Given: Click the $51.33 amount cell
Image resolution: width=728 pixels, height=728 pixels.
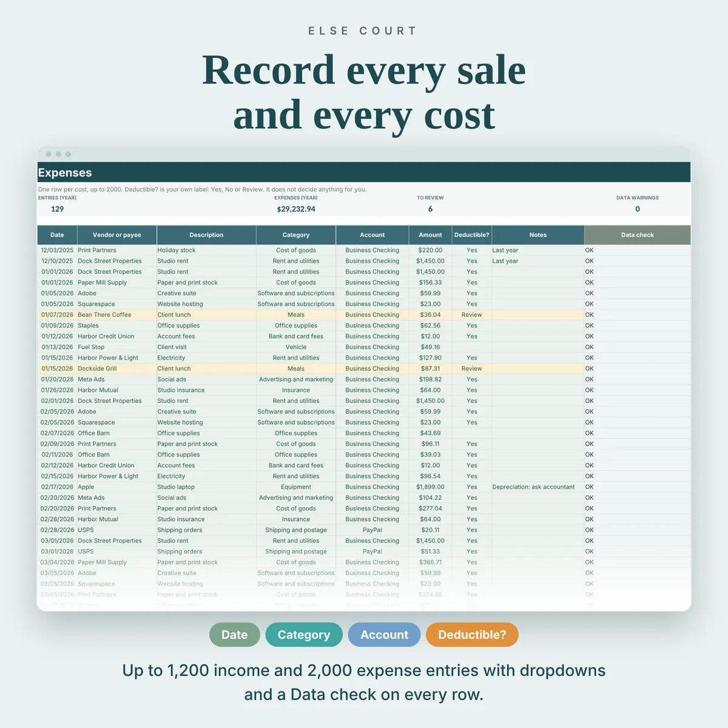Looking at the screenshot, I should (x=430, y=551).
